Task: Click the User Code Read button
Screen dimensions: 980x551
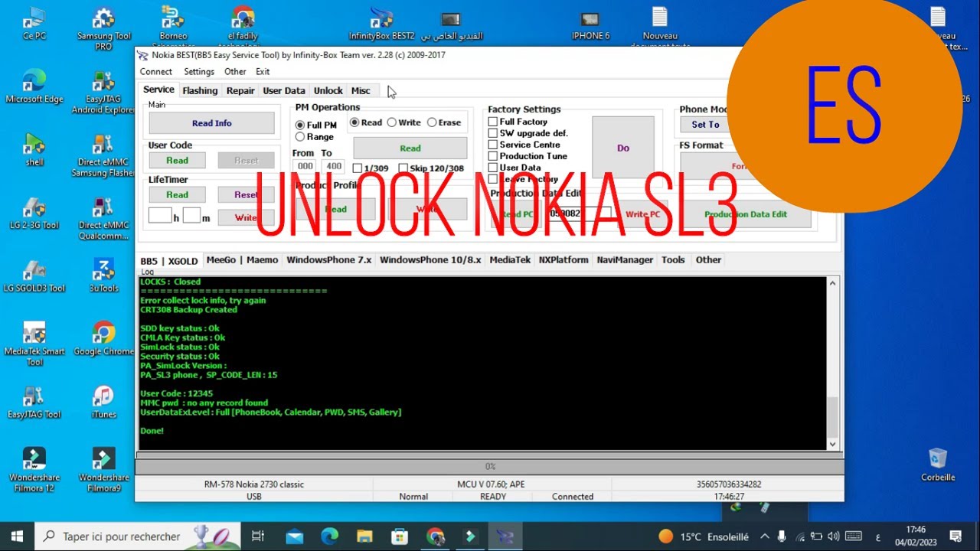Action: pyautogui.click(x=177, y=161)
